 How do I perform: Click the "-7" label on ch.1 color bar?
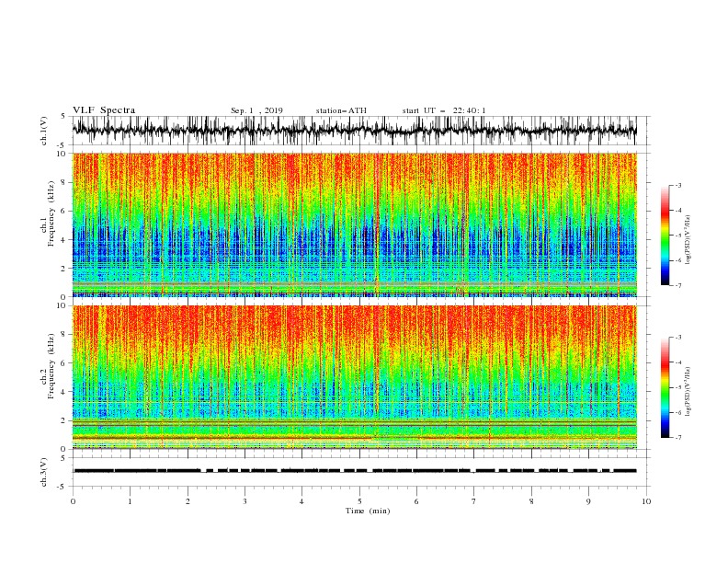(677, 285)
